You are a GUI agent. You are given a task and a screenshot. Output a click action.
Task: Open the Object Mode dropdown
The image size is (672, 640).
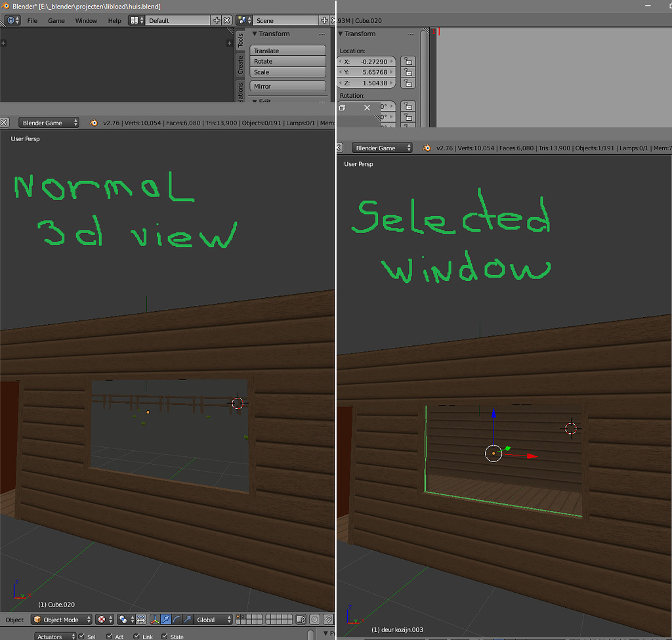(62, 620)
